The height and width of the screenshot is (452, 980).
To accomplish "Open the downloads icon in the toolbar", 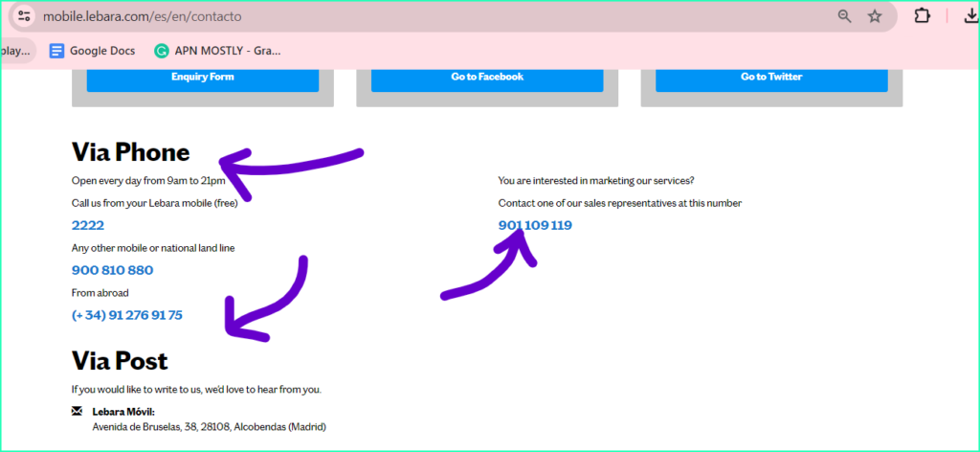I will point(970,15).
